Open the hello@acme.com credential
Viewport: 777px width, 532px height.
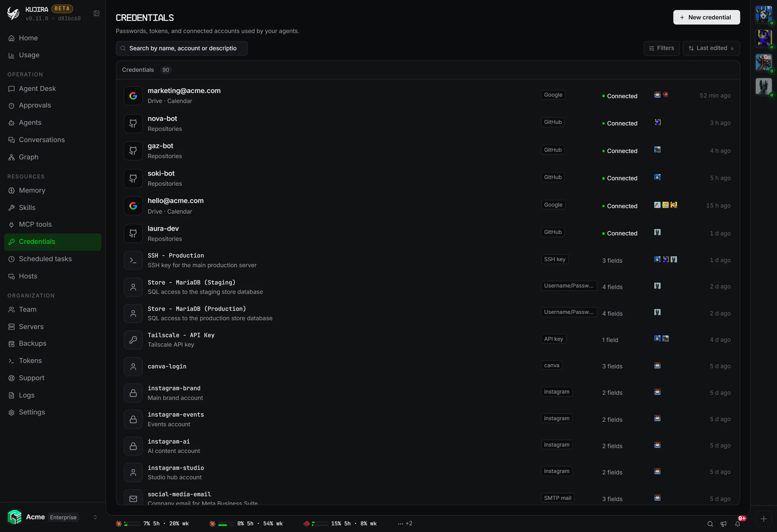pos(428,206)
